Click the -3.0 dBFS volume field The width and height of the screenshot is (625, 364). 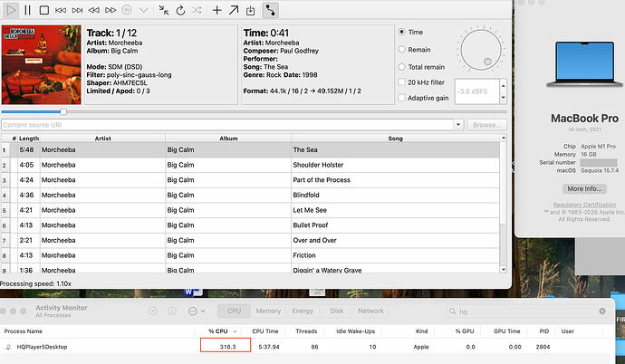(477, 91)
